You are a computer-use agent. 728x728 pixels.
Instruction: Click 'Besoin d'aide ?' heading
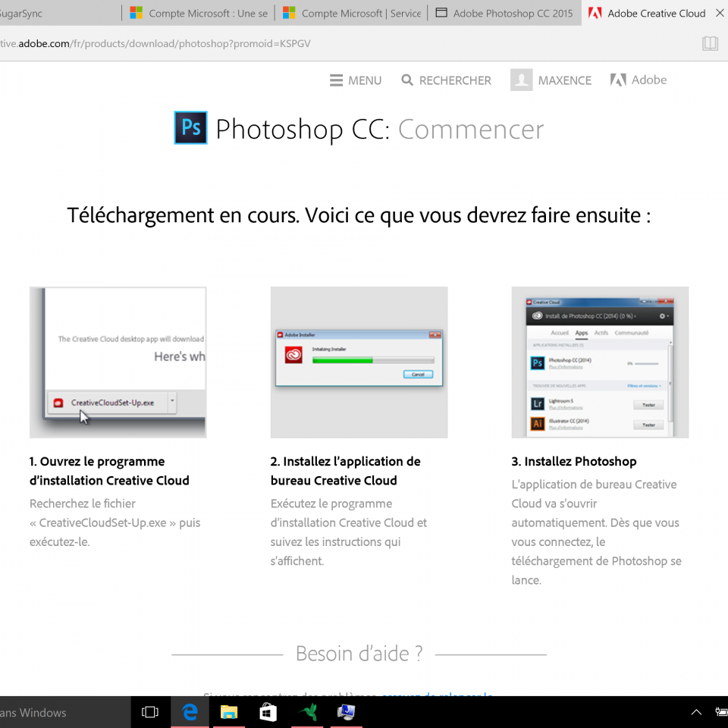(359, 654)
